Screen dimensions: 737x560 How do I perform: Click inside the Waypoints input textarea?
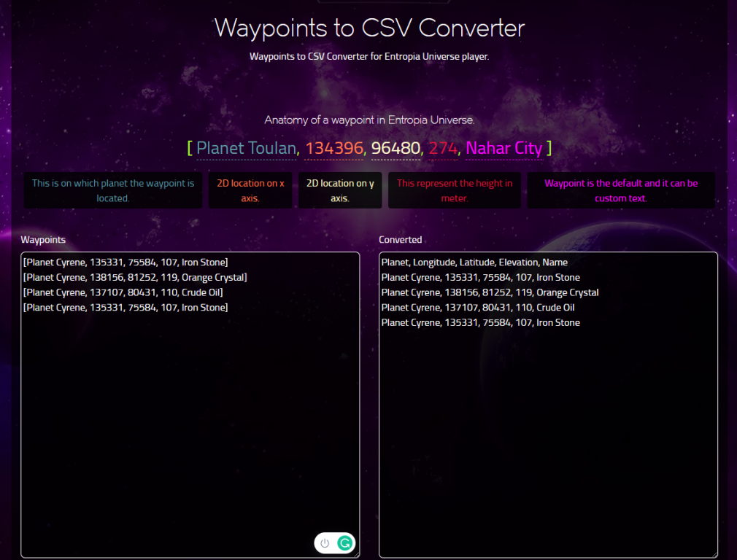point(190,405)
